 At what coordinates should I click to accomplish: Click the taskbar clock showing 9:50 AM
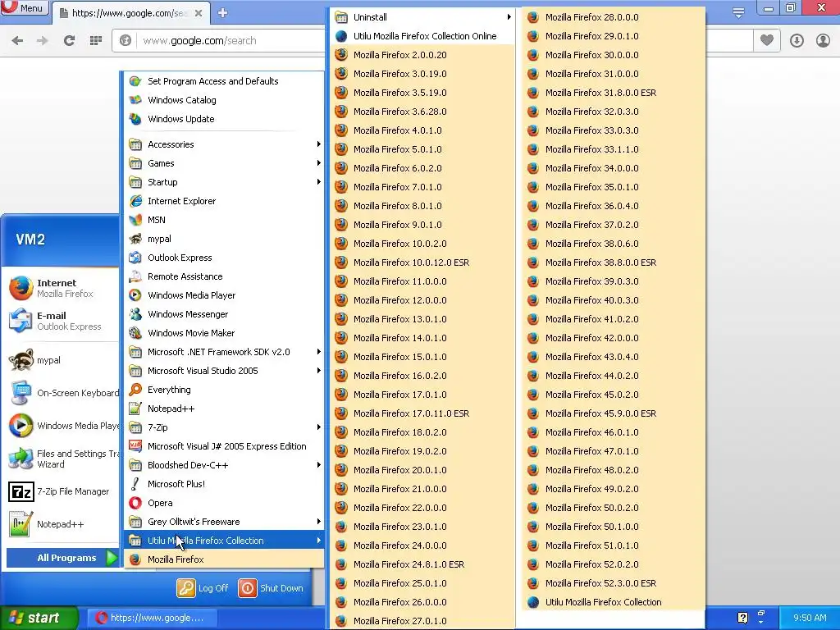point(810,618)
